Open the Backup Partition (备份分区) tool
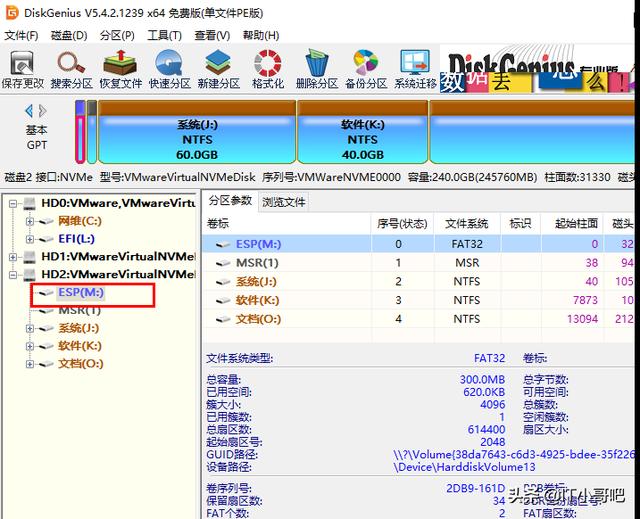640x519 pixels. [366, 68]
